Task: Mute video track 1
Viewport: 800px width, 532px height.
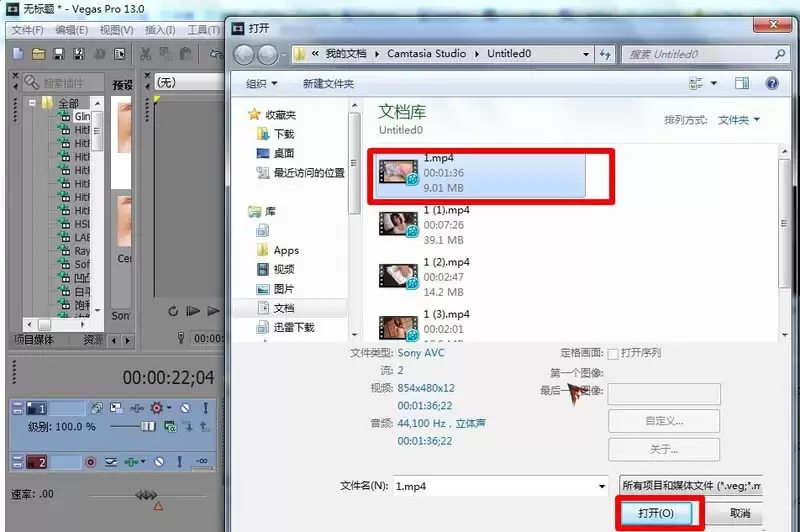Action: point(185,408)
